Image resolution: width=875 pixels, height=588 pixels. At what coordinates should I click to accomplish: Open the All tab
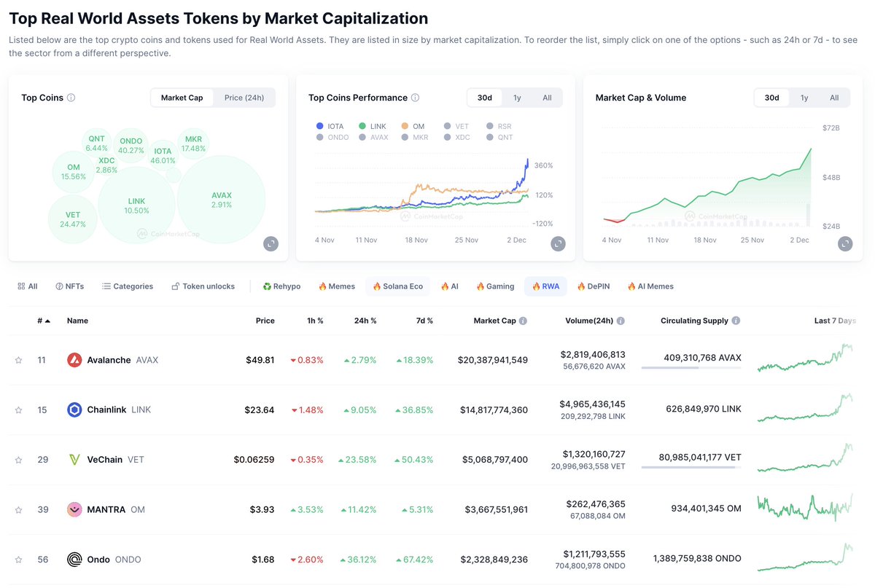point(27,286)
